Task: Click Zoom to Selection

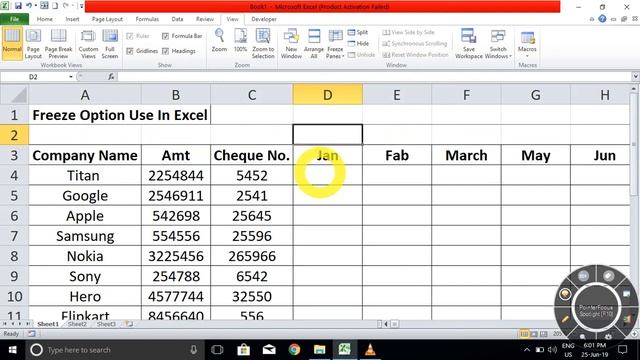Action: click(x=263, y=44)
